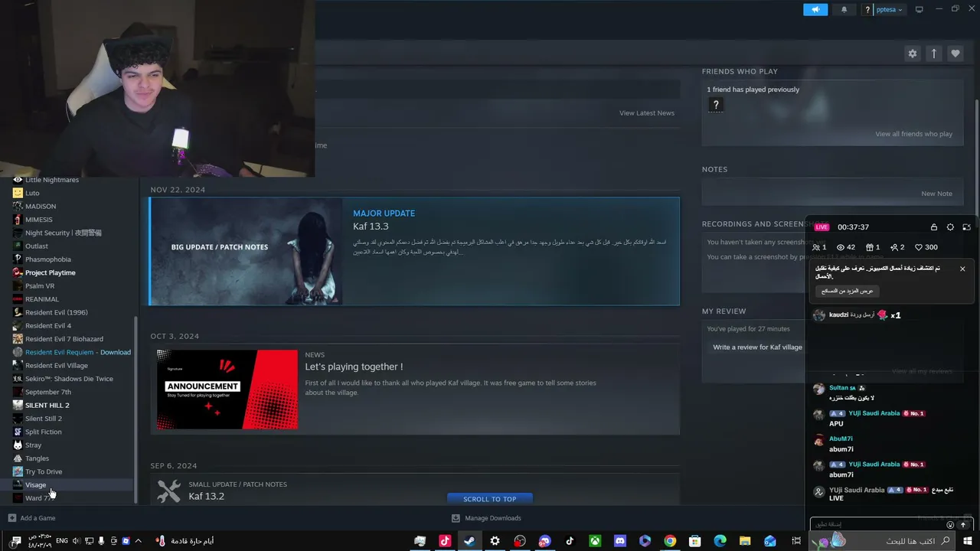Click Add a Game
Viewport: 980px width, 551px height.
(x=32, y=518)
